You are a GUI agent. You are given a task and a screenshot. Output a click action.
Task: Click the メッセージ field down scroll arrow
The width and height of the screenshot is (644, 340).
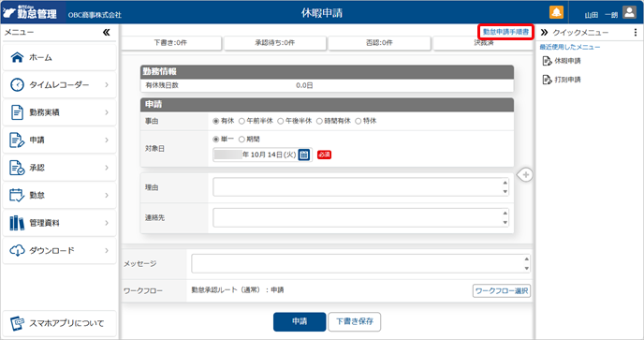pyautogui.click(x=527, y=268)
